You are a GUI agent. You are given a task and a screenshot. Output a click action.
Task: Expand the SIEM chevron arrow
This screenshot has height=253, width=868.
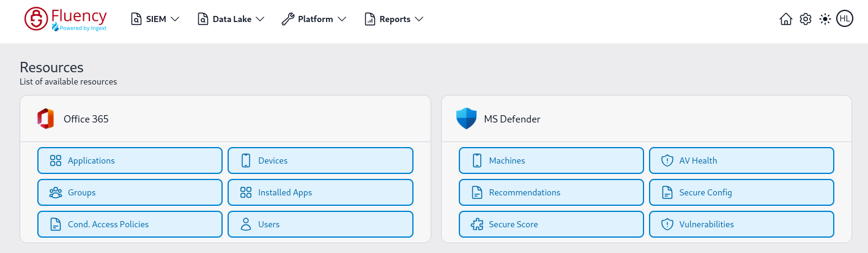pyautogui.click(x=175, y=19)
